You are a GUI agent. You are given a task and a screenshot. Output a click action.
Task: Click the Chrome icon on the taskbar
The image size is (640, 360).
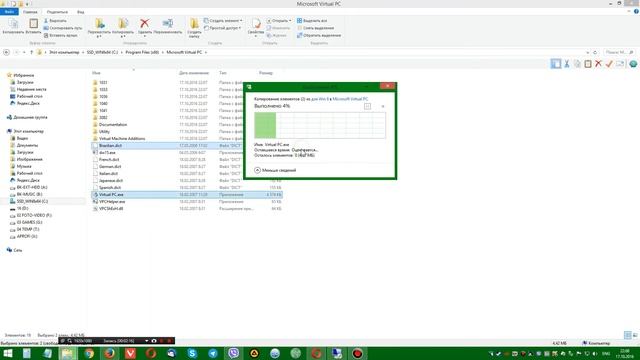pyautogui.click(x=89, y=353)
